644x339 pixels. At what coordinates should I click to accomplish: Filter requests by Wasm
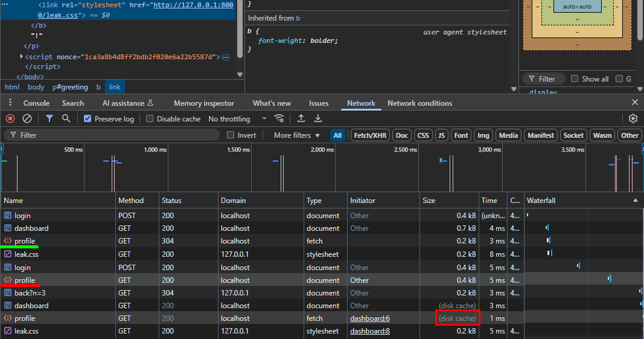pos(602,135)
